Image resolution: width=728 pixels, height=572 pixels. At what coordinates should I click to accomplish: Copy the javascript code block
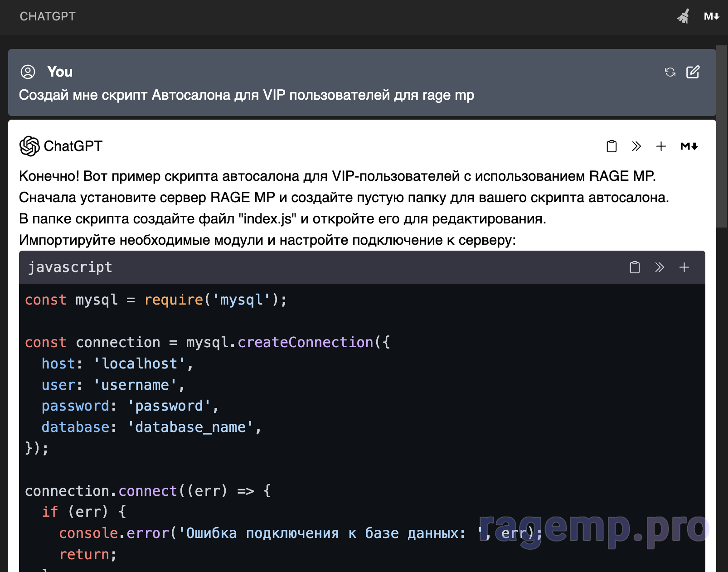click(635, 267)
